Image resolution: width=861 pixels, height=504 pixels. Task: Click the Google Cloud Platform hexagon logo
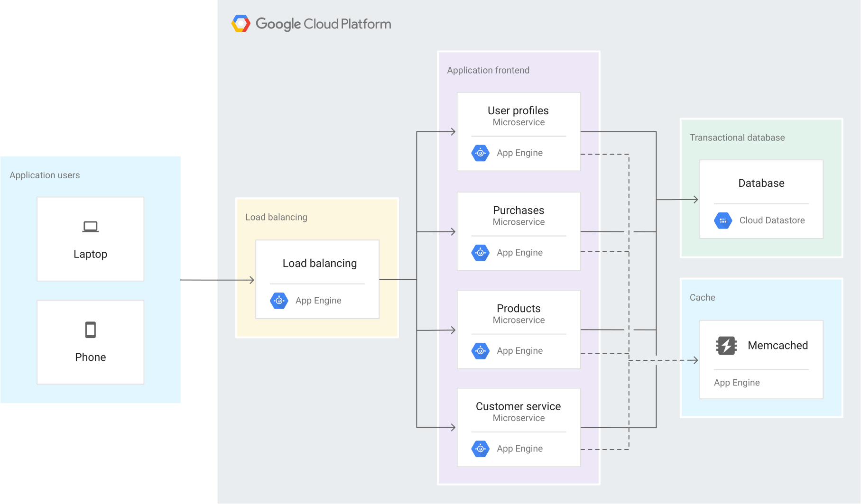pyautogui.click(x=241, y=23)
